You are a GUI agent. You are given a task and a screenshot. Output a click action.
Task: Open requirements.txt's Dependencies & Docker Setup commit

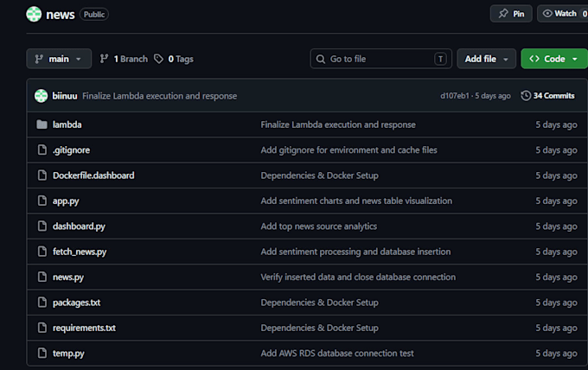coord(319,328)
